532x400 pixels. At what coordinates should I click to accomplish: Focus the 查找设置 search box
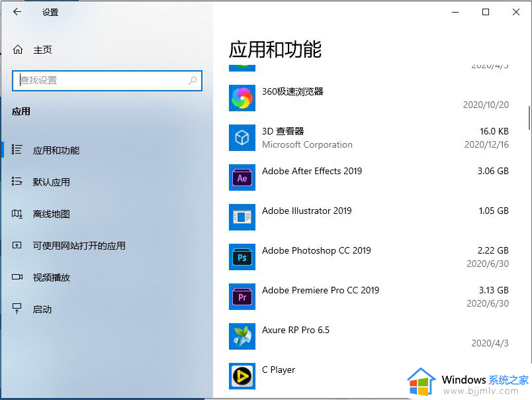click(107, 81)
